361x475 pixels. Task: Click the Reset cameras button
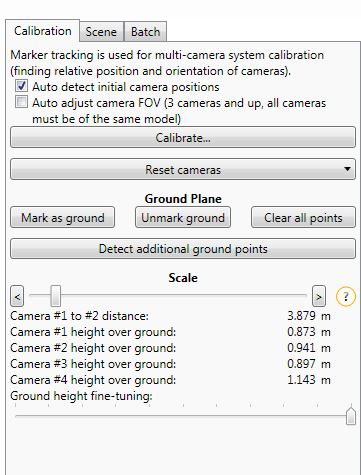click(x=183, y=169)
